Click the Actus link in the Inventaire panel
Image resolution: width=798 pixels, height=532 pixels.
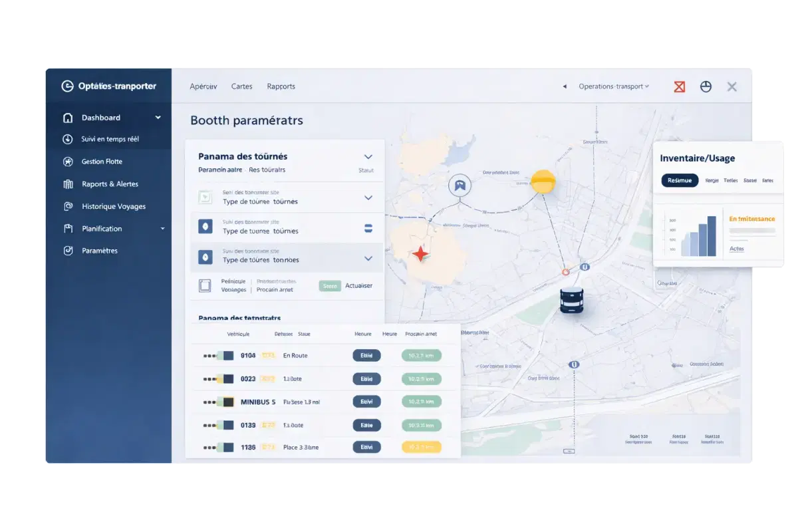point(736,249)
